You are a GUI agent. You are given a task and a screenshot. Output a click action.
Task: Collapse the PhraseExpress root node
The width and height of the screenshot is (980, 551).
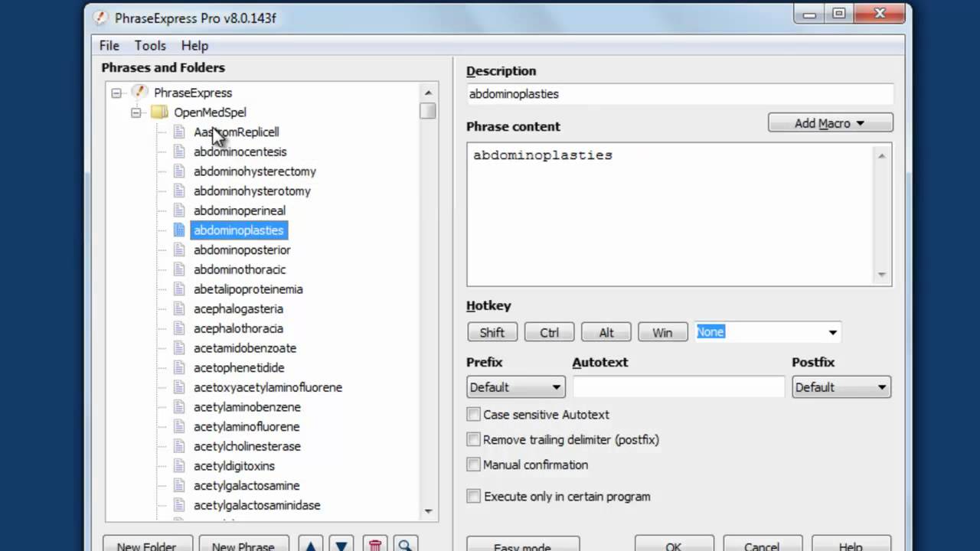[x=116, y=93]
